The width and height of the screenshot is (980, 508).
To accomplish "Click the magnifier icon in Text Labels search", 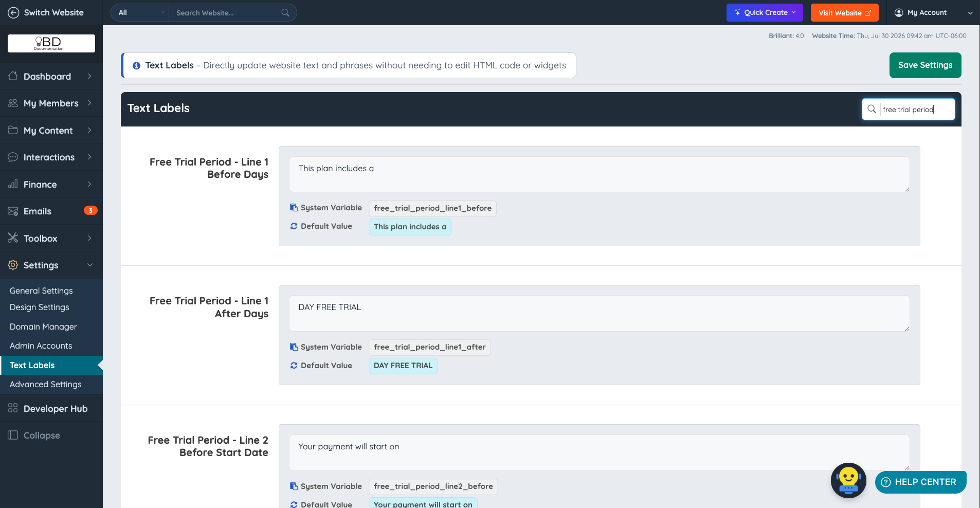I will click(x=872, y=109).
